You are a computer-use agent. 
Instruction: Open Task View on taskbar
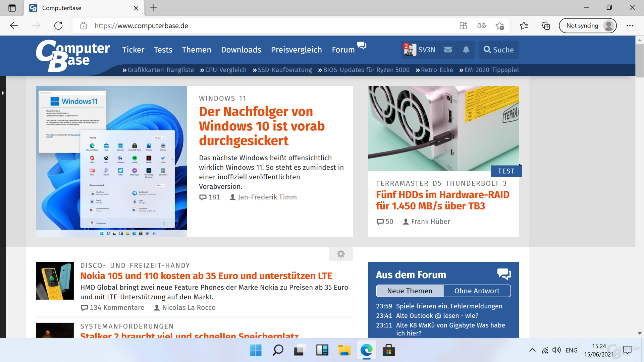[x=300, y=350]
